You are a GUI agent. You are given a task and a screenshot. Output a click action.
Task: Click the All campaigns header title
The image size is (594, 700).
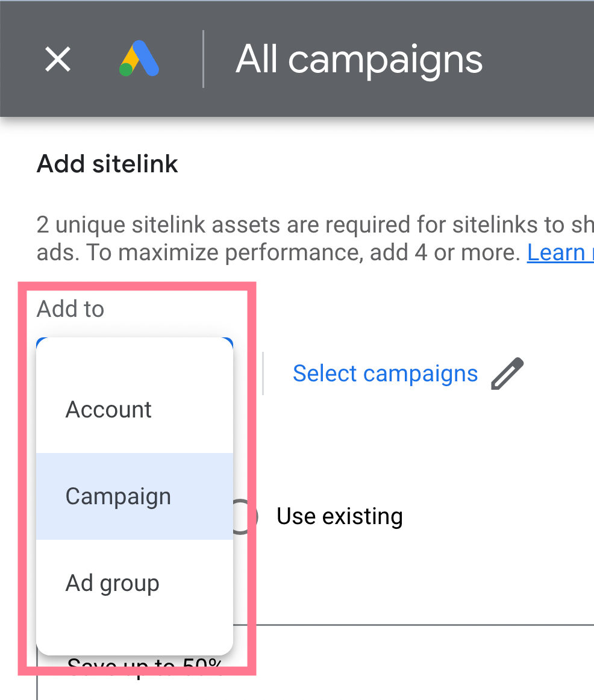pyautogui.click(x=359, y=58)
